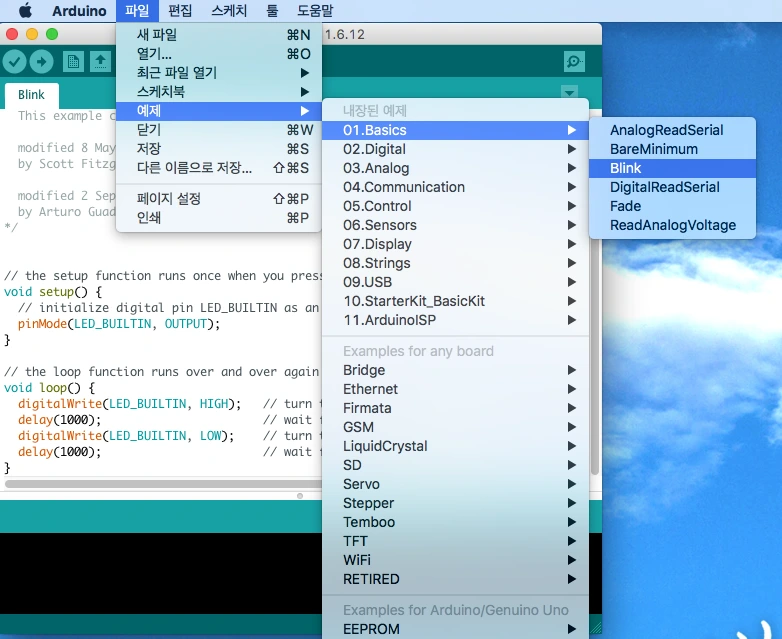
Task: Open the Stepper library examples
Action: (x=456, y=503)
